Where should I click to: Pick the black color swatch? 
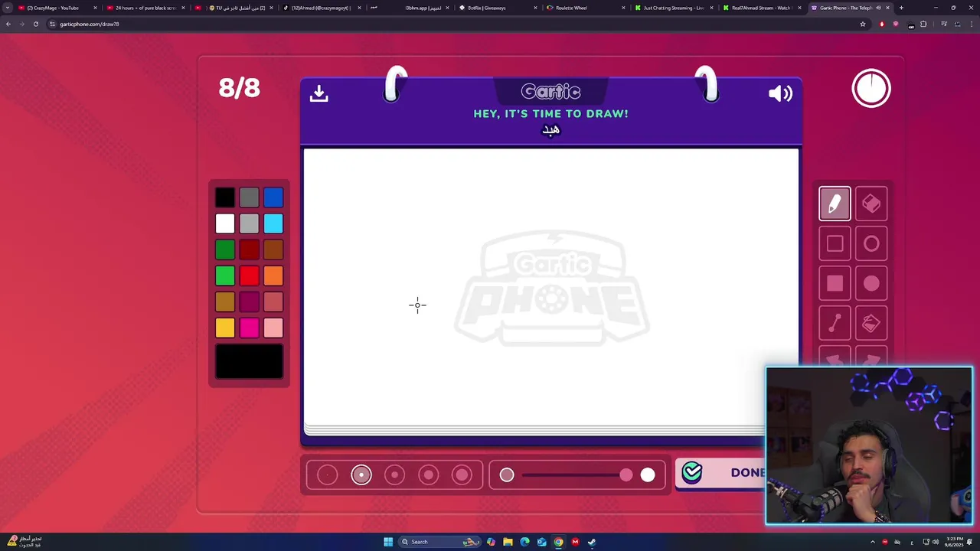225,197
